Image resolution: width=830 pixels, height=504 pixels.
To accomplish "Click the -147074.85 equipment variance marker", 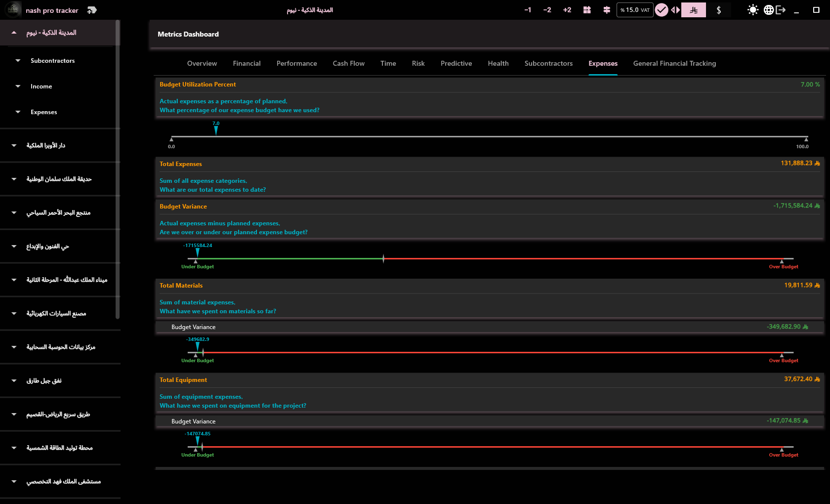I will [198, 440].
